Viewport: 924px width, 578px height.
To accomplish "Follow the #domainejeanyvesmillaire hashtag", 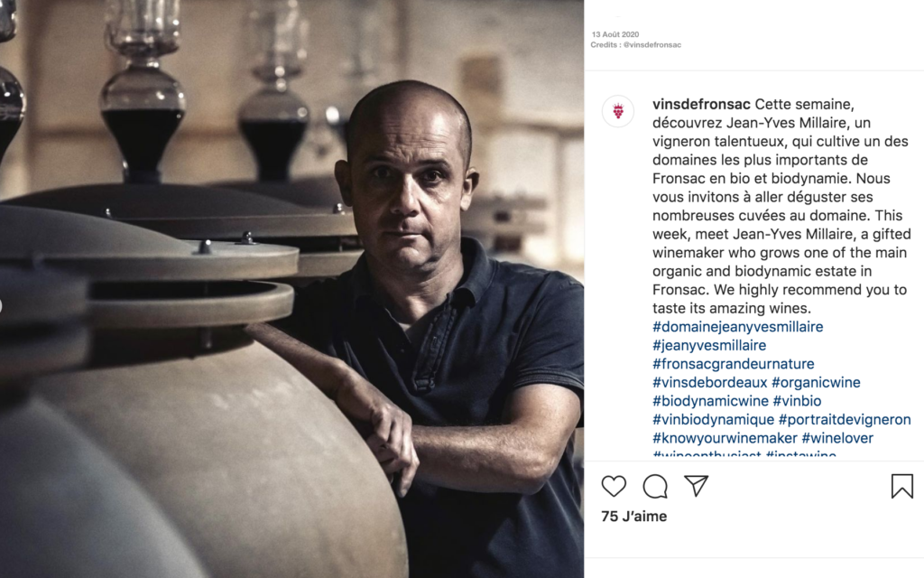I will 738,327.
